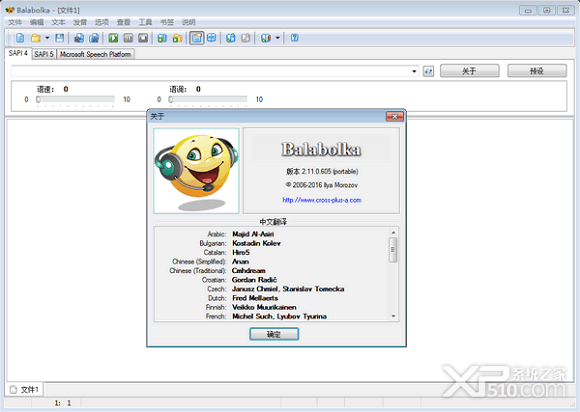Open the voice selection combo box

215,71
